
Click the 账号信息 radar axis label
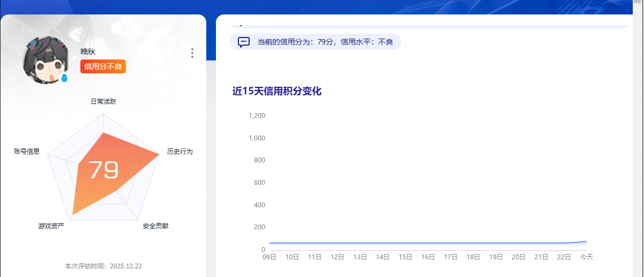[27, 152]
